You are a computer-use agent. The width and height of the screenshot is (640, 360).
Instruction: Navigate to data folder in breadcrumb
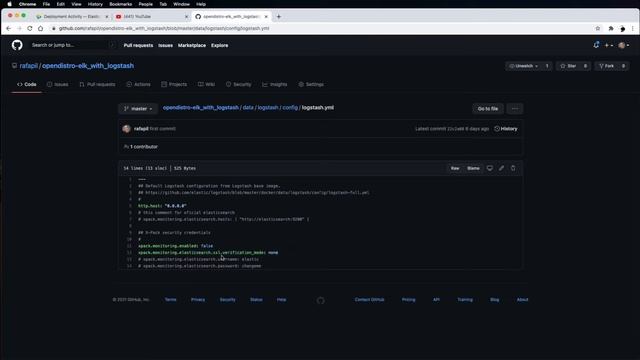248,108
